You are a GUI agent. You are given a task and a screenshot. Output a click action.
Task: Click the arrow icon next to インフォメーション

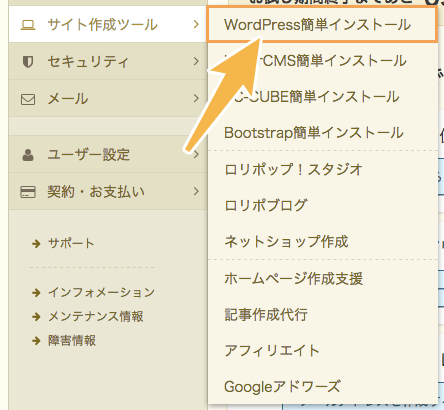click(36, 293)
